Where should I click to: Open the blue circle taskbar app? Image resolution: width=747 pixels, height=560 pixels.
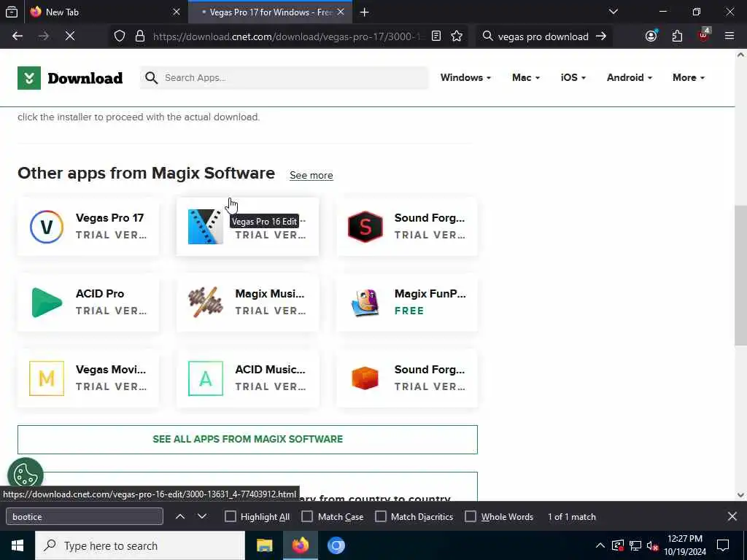336,545
